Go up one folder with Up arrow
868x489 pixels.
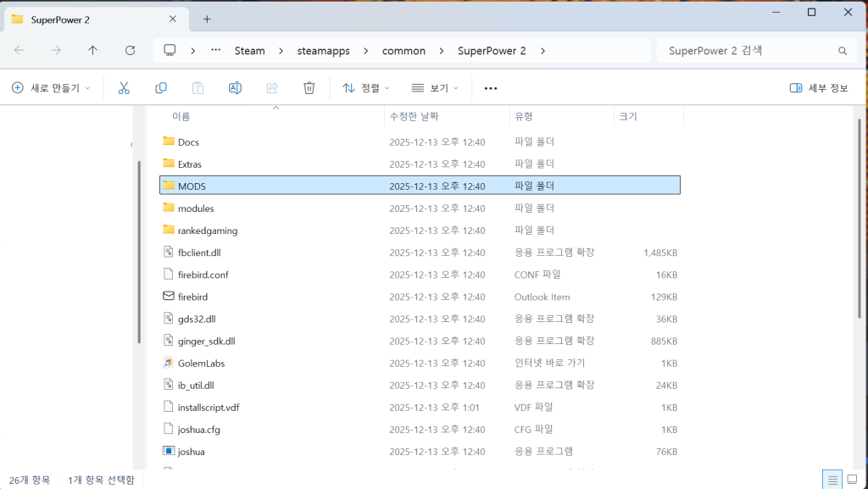click(92, 51)
